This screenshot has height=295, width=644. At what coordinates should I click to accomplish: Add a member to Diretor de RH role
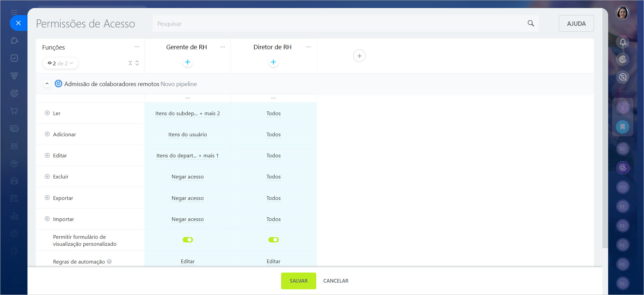click(273, 62)
